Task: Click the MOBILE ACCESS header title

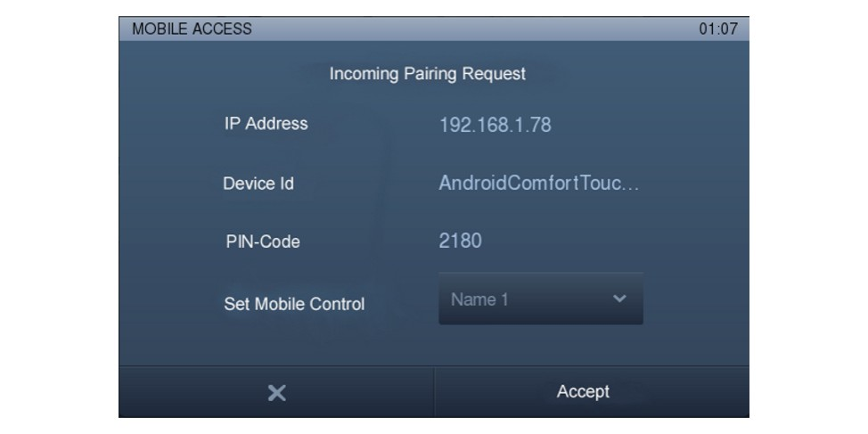Action: click(x=192, y=29)
